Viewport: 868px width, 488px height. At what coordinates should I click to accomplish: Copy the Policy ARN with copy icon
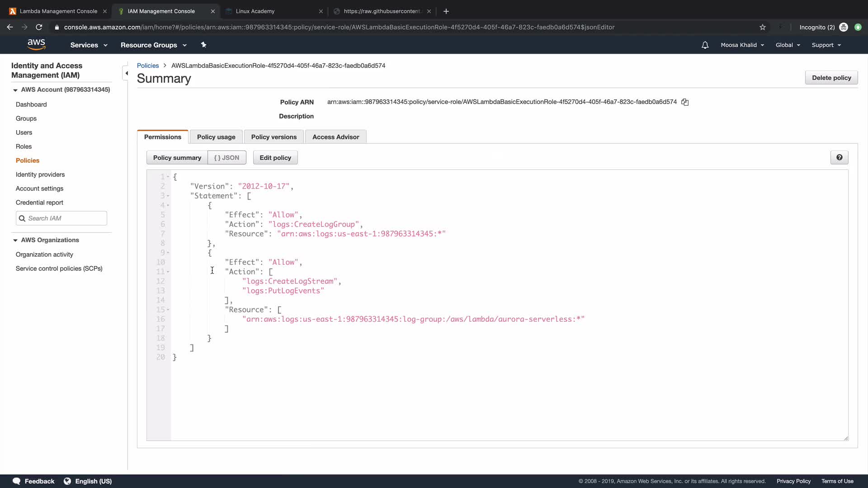(x=685, y=102)
